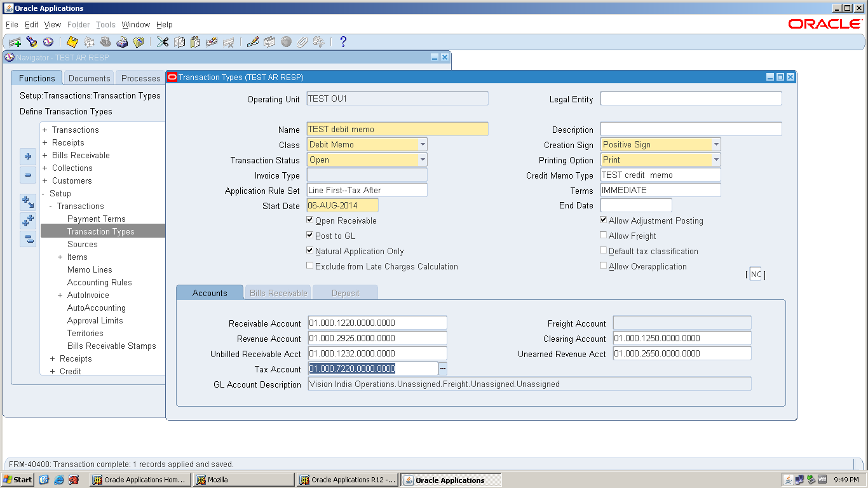Select AutoAccounting in Navigator tree

tap(97, 308)
